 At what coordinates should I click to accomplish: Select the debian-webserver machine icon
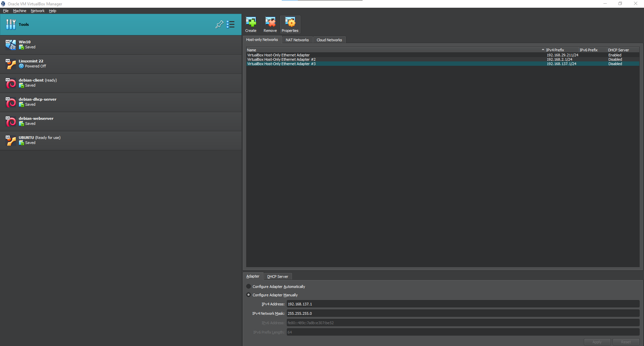click(x=11, y=121)
